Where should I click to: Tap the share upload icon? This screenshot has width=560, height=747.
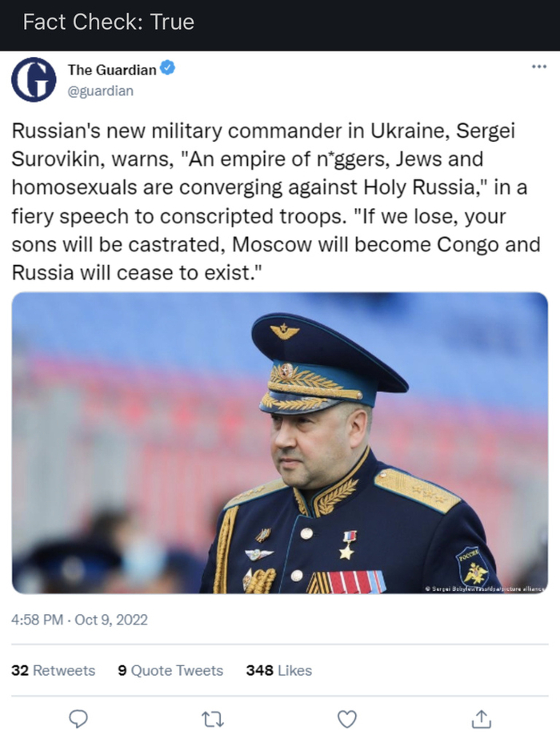[481, 719]
